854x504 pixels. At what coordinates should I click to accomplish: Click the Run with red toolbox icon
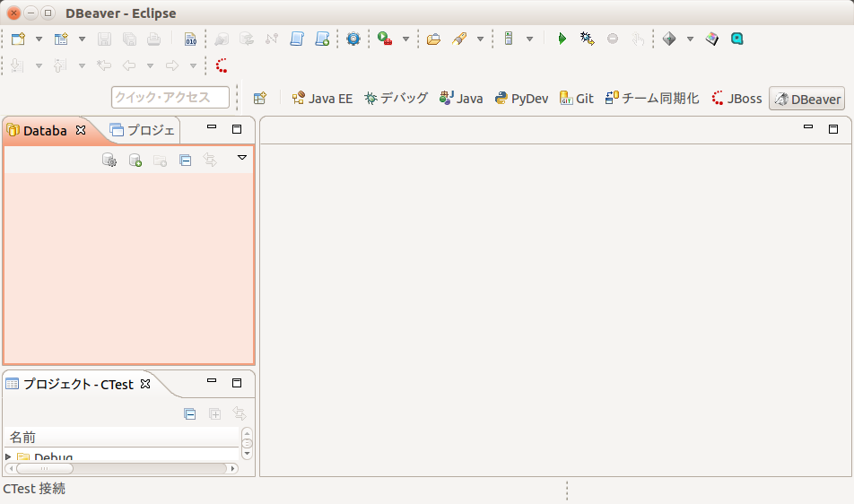click(x=385, y=39)
